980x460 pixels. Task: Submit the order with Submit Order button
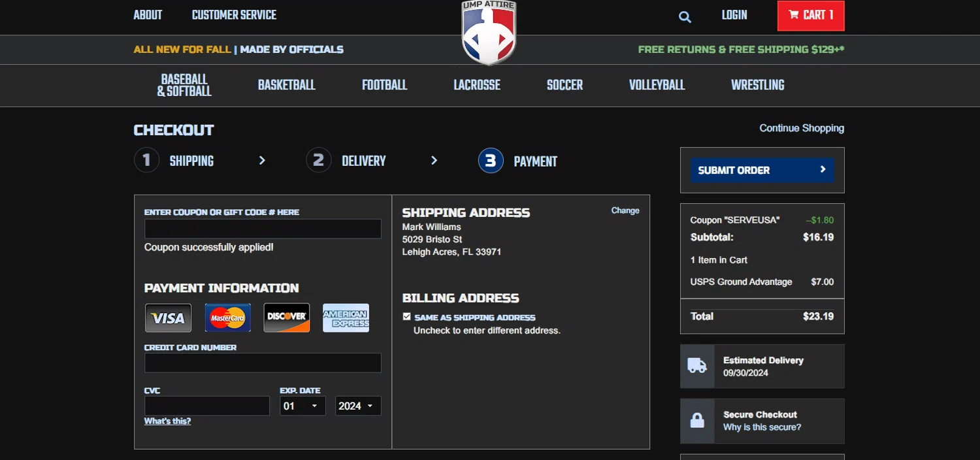coord(762,170)
